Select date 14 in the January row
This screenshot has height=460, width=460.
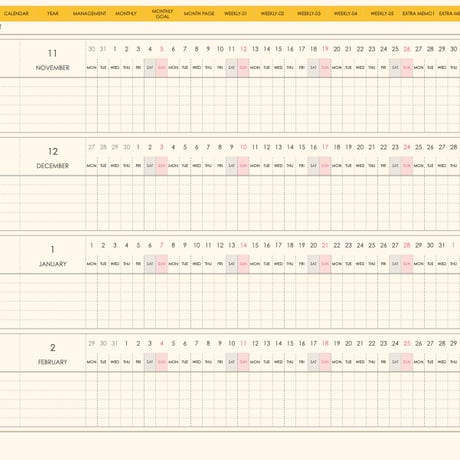click(x=243, y=246)
